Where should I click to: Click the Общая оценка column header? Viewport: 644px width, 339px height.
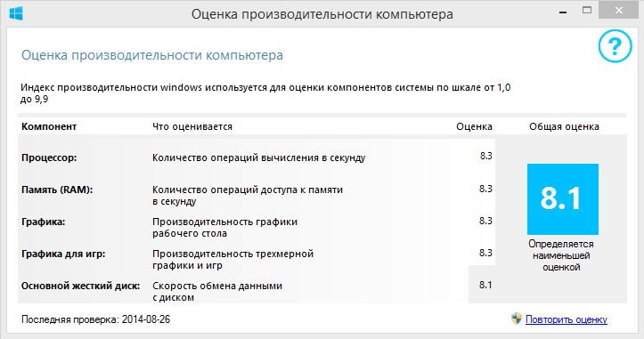tap(564, 126)
